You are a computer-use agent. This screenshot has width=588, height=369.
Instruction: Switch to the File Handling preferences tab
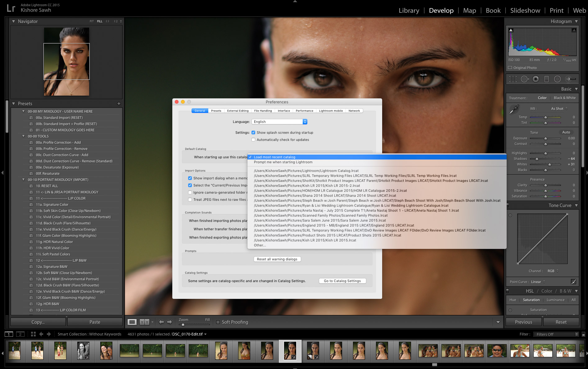[x=263, y=111]
